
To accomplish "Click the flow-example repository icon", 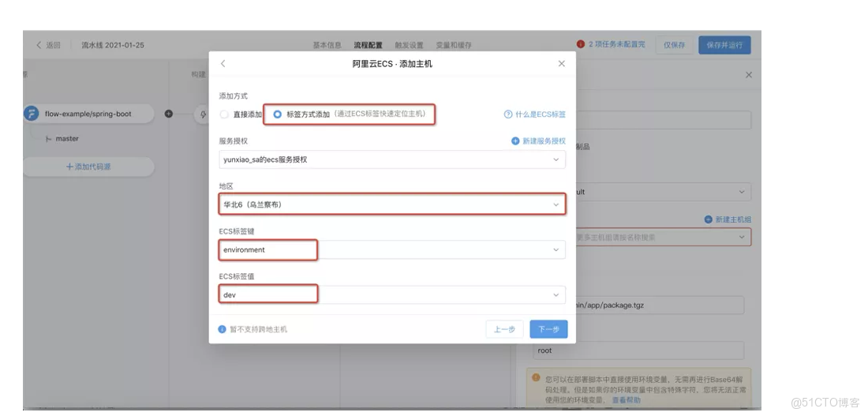I will point(32,114).
